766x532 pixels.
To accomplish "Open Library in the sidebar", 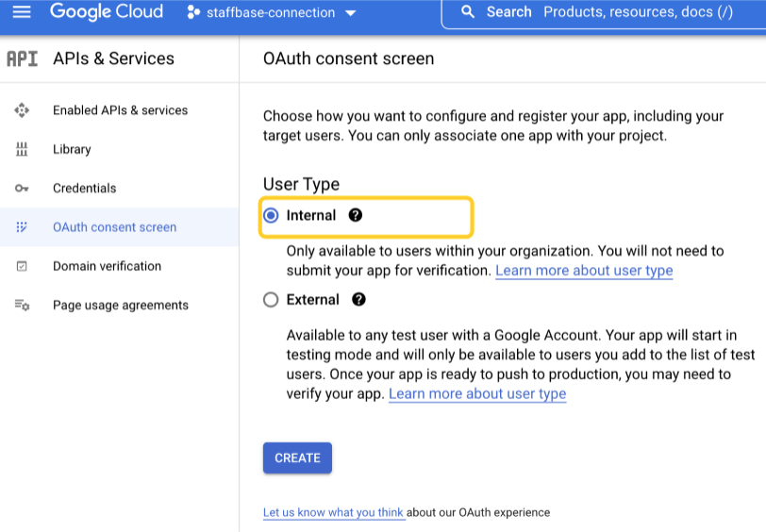I will (120, 149).
